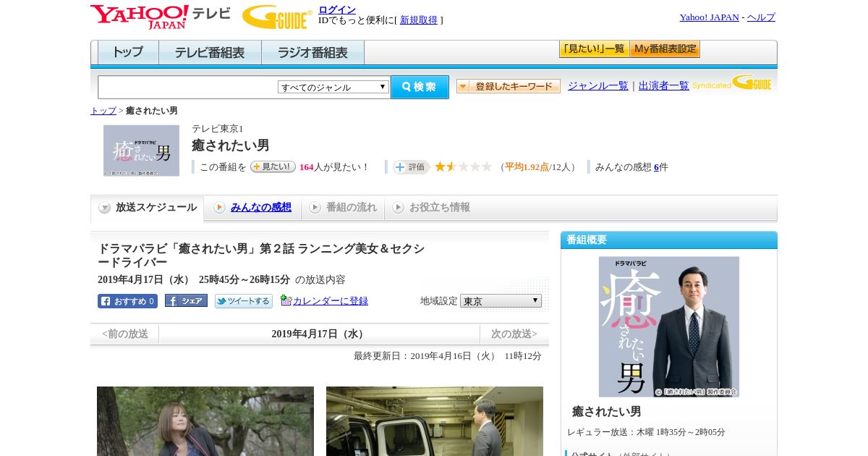The width and height of the screenshot is (868, 456).
Task: Select the トップ navigation tab
Action: pos(128,53)
